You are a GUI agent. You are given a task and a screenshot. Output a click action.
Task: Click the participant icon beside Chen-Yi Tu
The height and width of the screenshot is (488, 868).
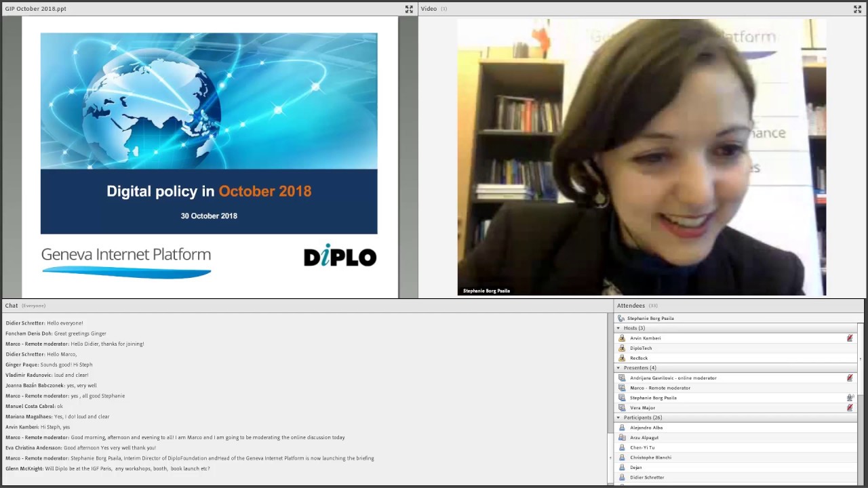pos(622,447)
